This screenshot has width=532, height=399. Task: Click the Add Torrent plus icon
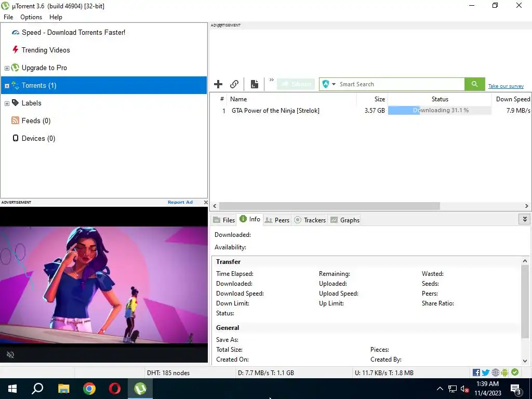pyautogui.click(x=218, y=84)
